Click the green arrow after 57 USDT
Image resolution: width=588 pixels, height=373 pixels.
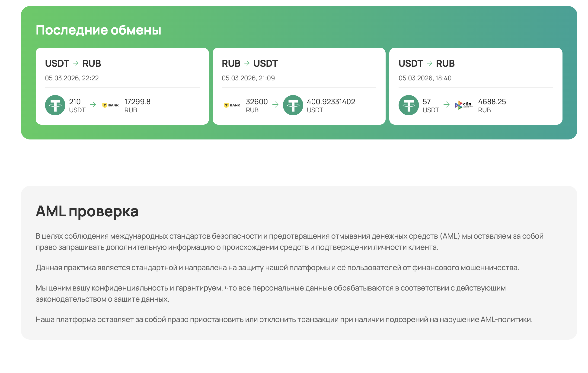pos(446,105)
